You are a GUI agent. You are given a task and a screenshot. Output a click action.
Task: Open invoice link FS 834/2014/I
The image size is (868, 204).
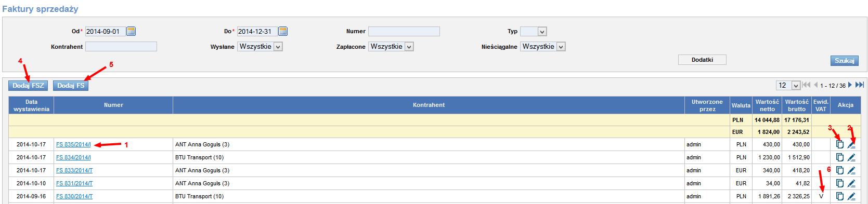[x=73, y=157]
